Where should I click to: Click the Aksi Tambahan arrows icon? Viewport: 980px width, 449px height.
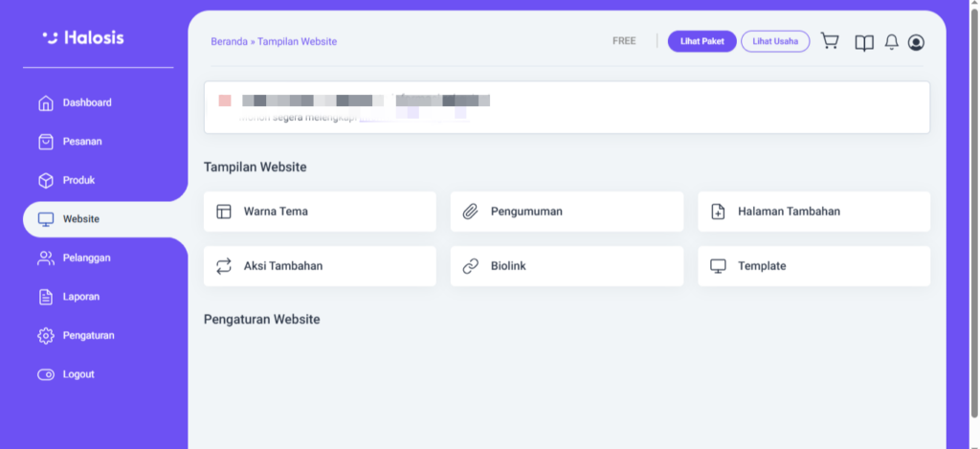[224, 266]
